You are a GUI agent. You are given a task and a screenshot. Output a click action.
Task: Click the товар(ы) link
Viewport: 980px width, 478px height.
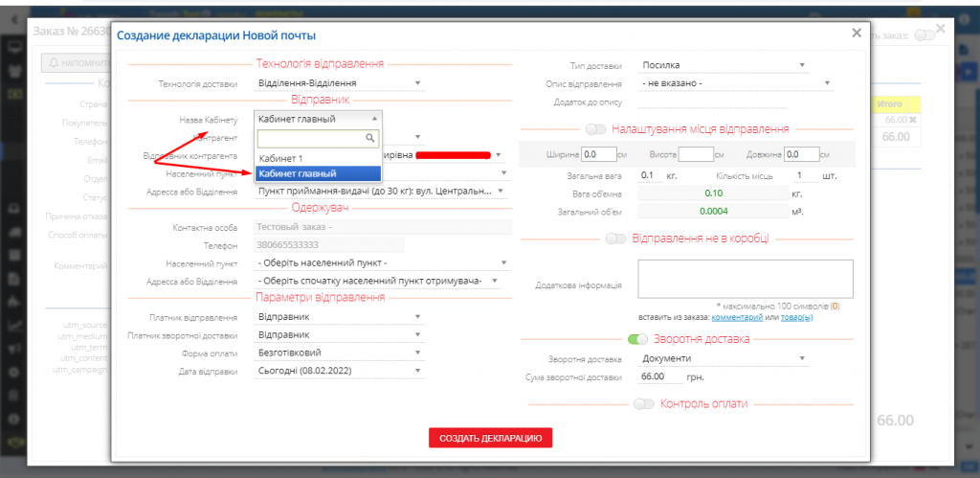796,317
